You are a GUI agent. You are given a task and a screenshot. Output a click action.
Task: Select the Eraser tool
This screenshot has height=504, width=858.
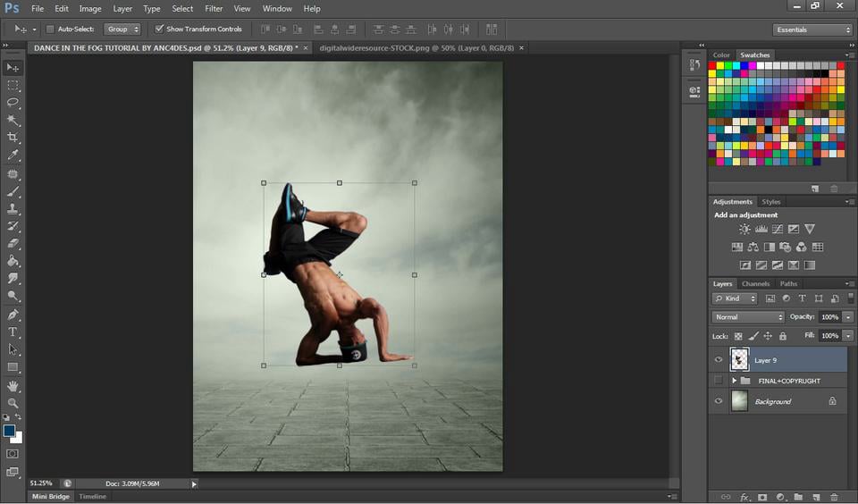coord(13,244)
